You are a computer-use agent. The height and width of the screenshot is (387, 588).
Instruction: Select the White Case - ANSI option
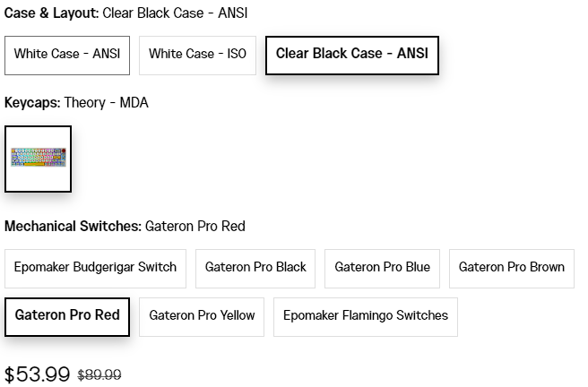pyautogui.click(x=67, y=55)
